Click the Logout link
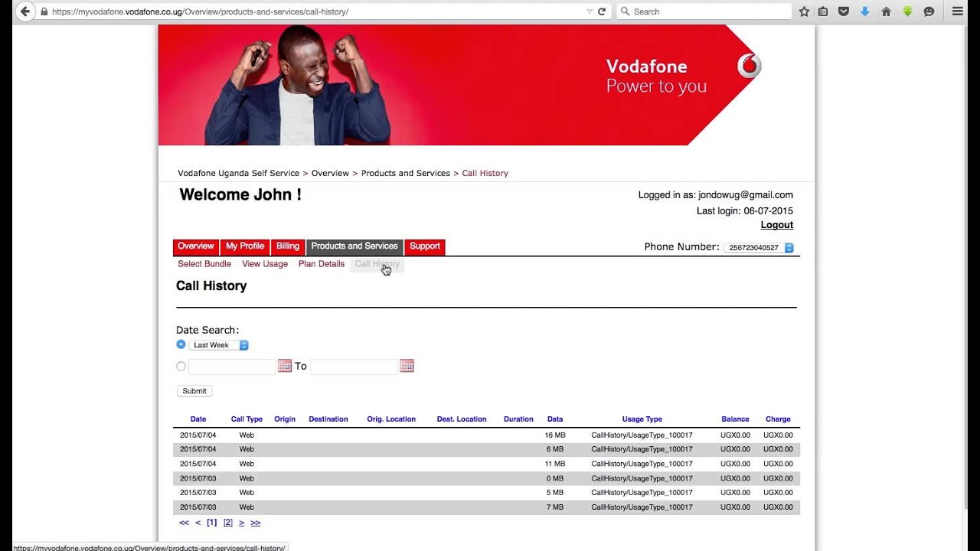The image size is (980, 551). pos(777,225)
